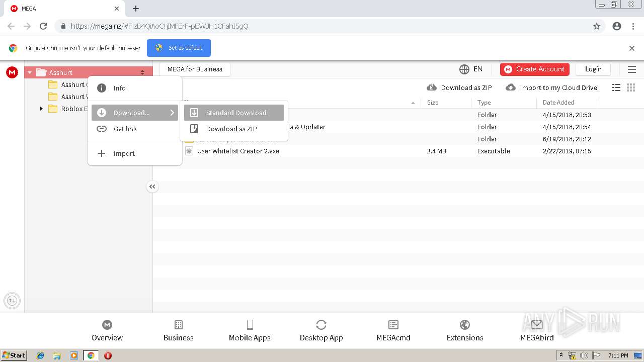Click the volume tray icon

coord(584,355)
